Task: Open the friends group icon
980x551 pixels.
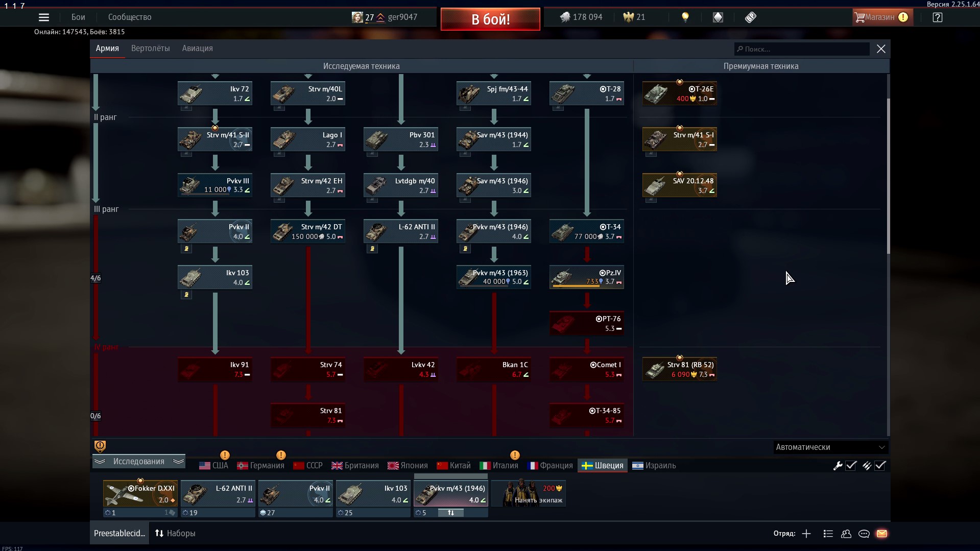Action: coord(846,534)
